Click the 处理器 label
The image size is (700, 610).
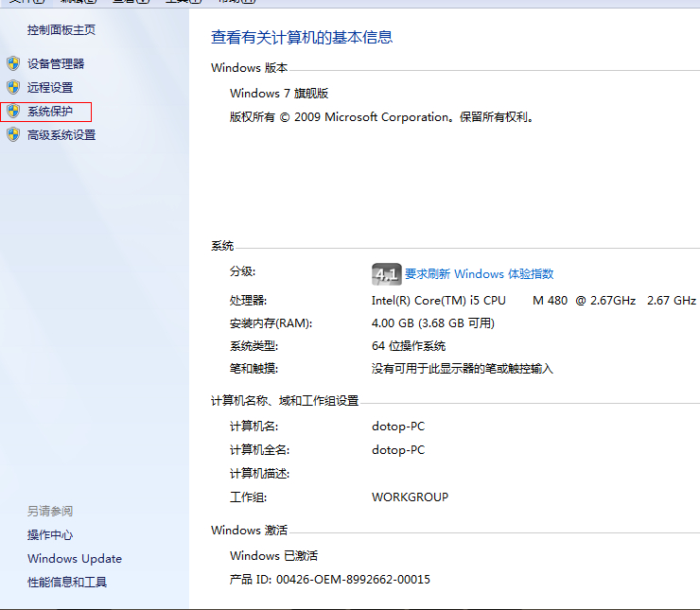[x=248, y=301]
